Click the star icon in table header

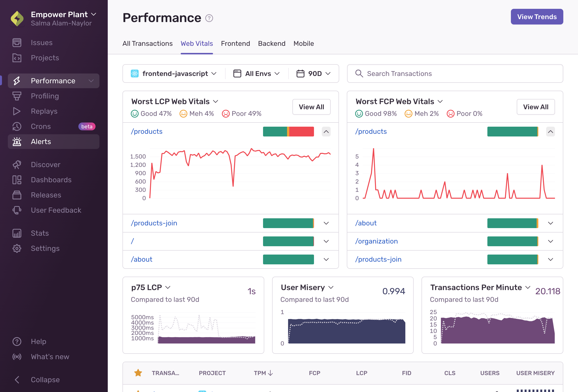[138, 373]
